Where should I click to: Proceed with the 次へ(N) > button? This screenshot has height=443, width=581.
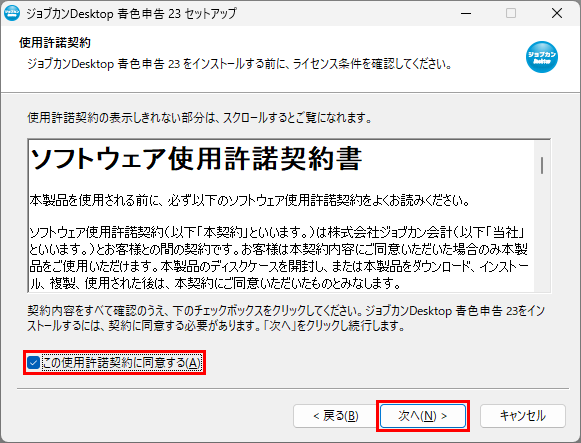423,416
